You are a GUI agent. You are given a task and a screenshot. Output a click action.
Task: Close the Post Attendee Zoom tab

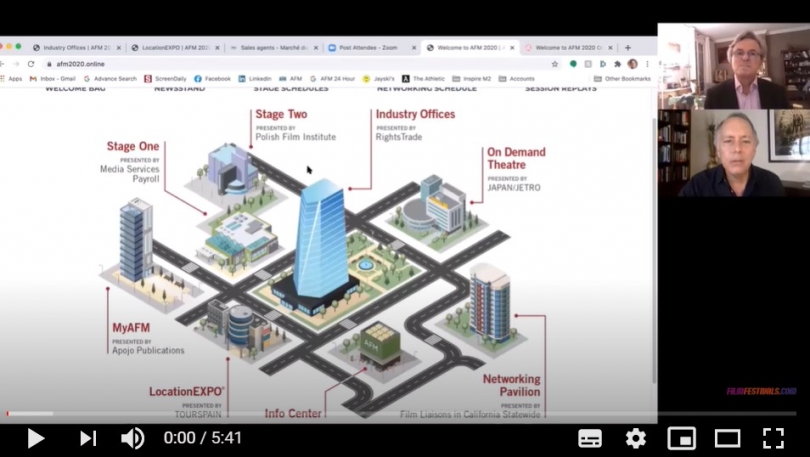(x=414, y=48)
